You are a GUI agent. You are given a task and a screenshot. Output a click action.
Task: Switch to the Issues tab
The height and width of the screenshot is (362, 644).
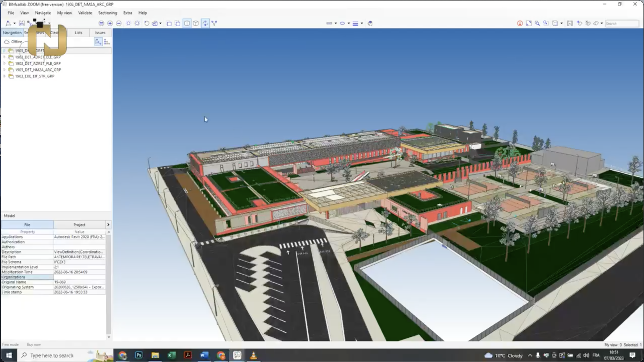coord(100,33)
